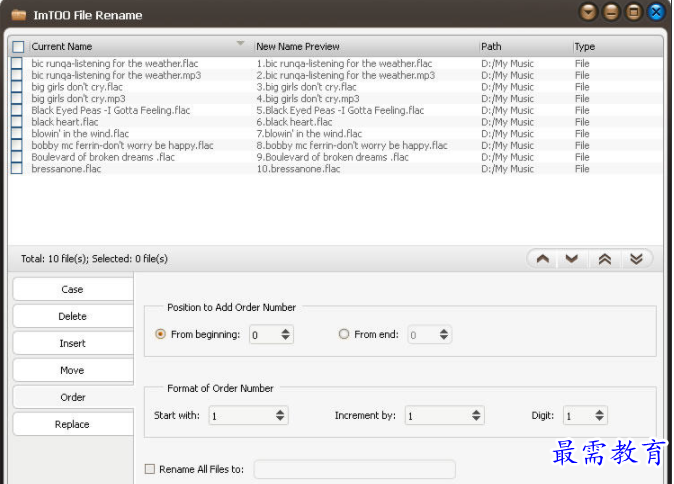Click preview name 8.bobby mc ferrin-don't worry be happy.flac
Image resolution: width=674 pixels, height=484 pixels.
tap(352, 145)
